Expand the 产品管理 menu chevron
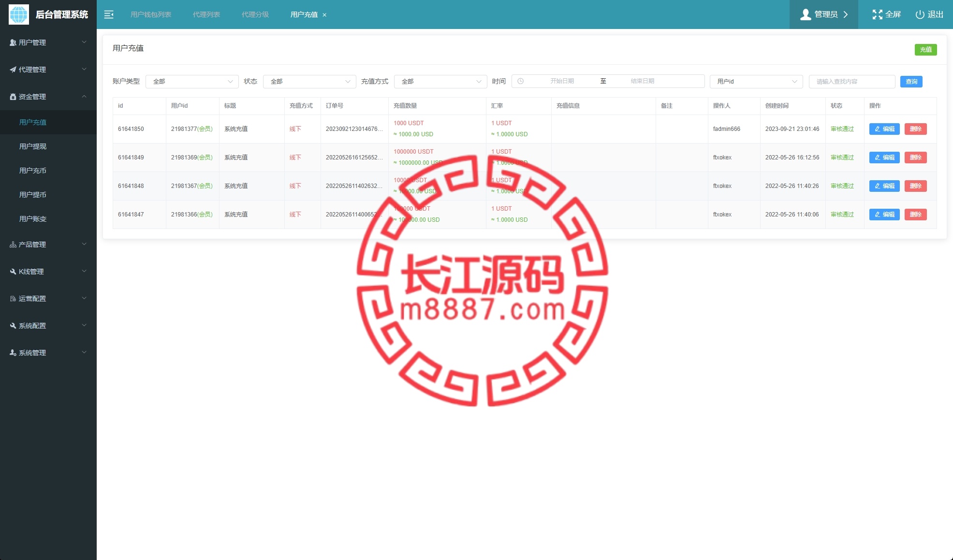 84,244
